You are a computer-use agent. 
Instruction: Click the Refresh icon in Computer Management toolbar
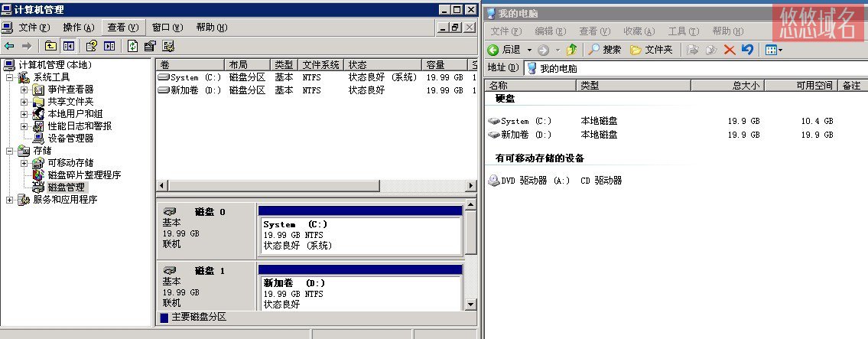tap(132, 46)
